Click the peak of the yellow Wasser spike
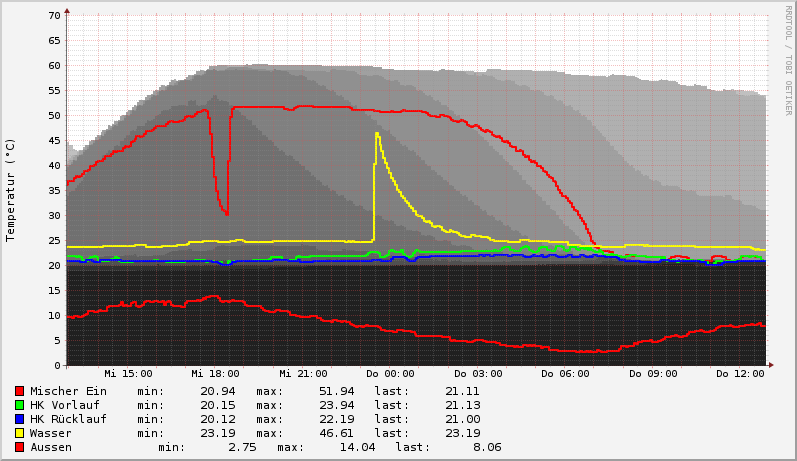Viewport: 797px width, 461px height. pos(377,133)
